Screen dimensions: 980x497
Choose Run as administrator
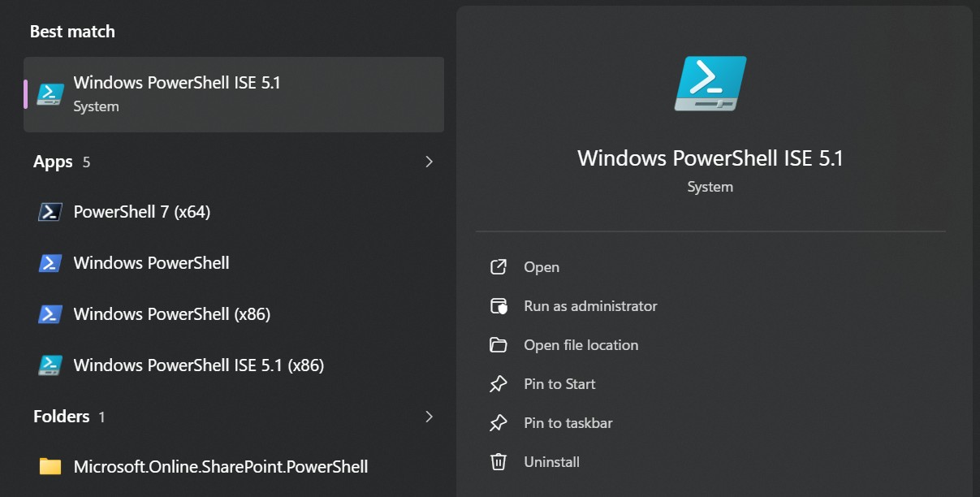point(590,306)
